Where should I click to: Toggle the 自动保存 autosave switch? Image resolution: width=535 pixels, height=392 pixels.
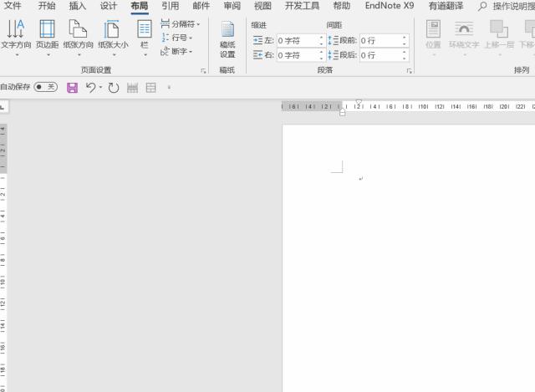45,87
